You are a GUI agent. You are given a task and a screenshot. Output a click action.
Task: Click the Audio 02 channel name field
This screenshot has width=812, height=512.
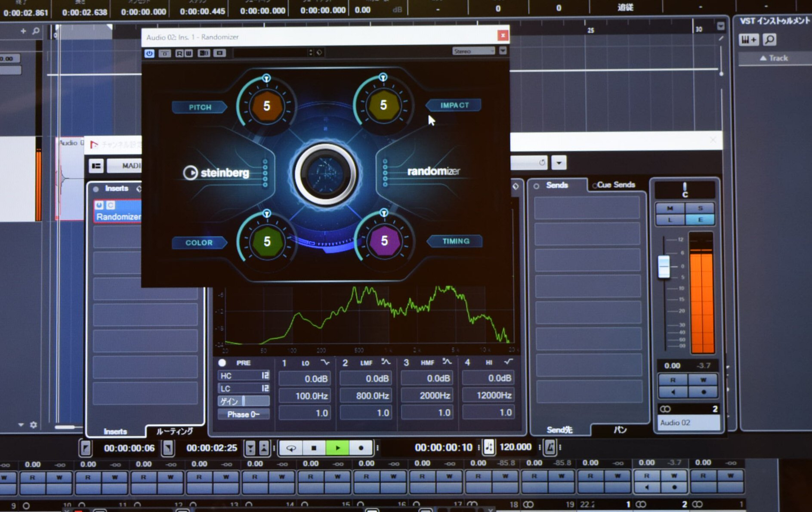pos(688,423)
